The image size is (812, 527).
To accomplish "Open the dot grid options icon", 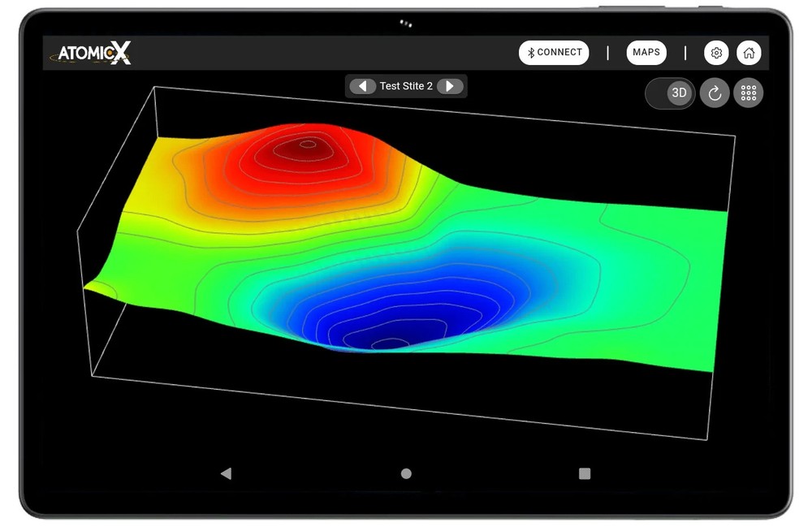I will (x=748, y=93).
